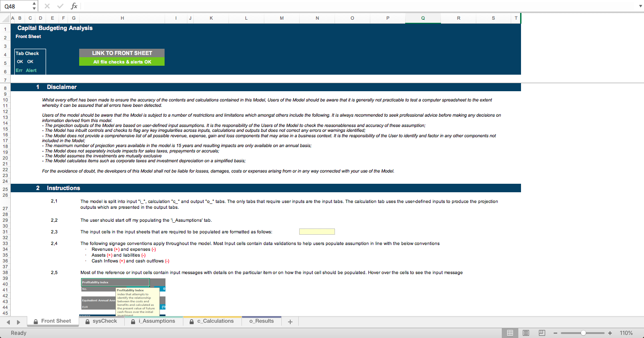Click the Normal view icon in status bar

coord(510,333)
